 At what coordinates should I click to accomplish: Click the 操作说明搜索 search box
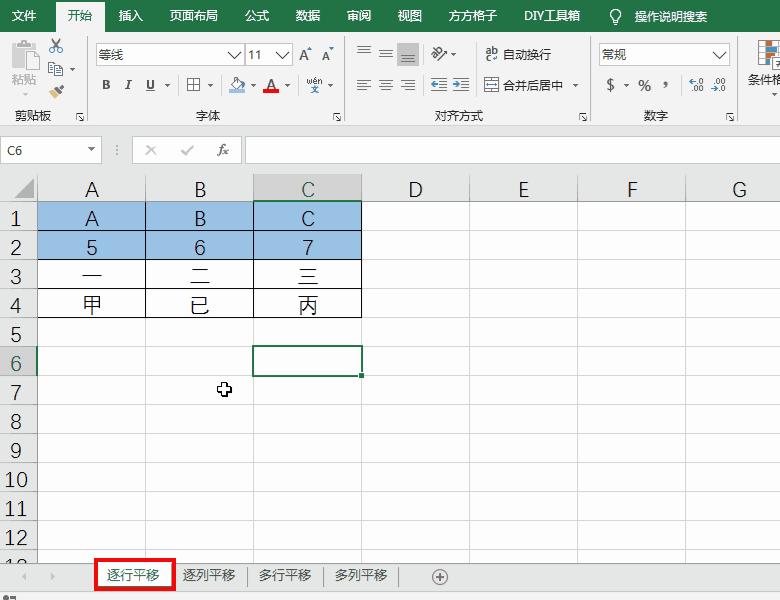(671, 16)
